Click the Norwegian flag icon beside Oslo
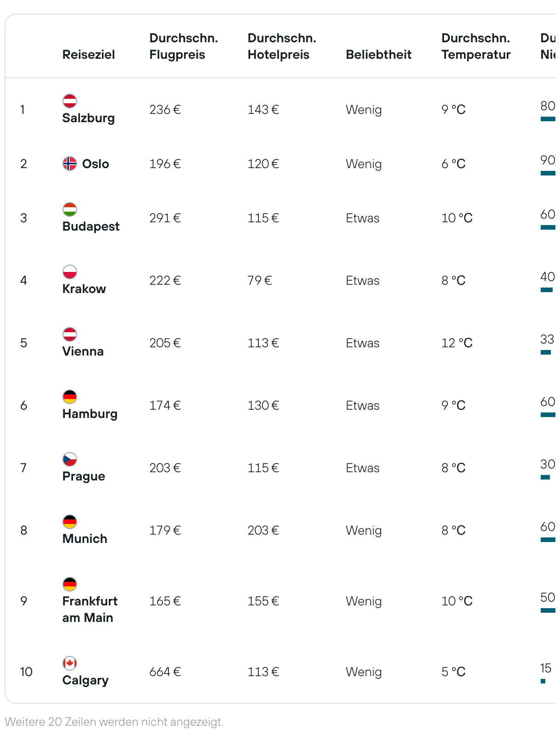Screen dimensions: 560x734 coord(70,164)
